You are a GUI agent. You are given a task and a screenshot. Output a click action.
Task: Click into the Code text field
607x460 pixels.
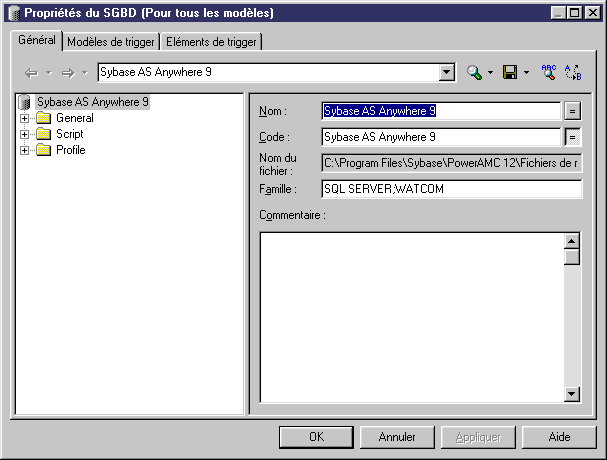(x=441, y=137)
